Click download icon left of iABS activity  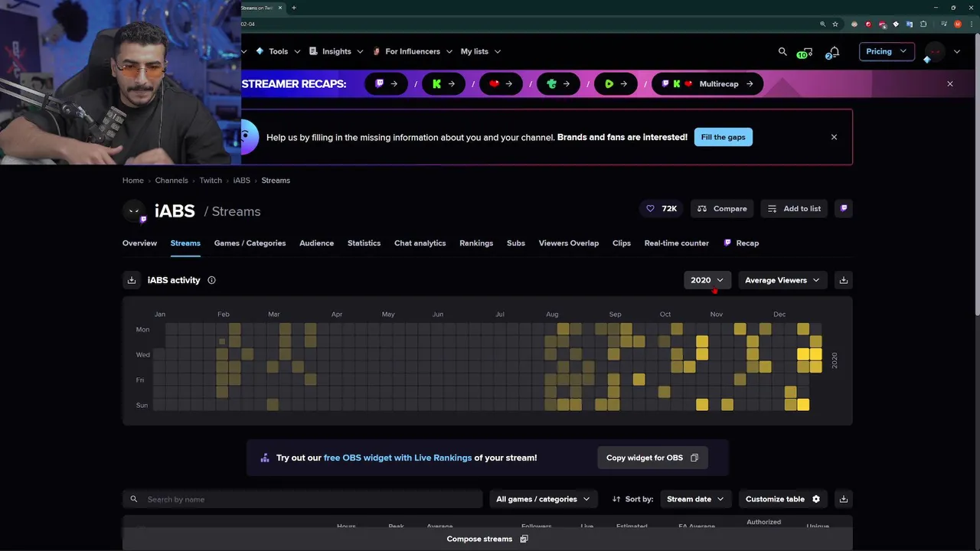coord(132,280)
